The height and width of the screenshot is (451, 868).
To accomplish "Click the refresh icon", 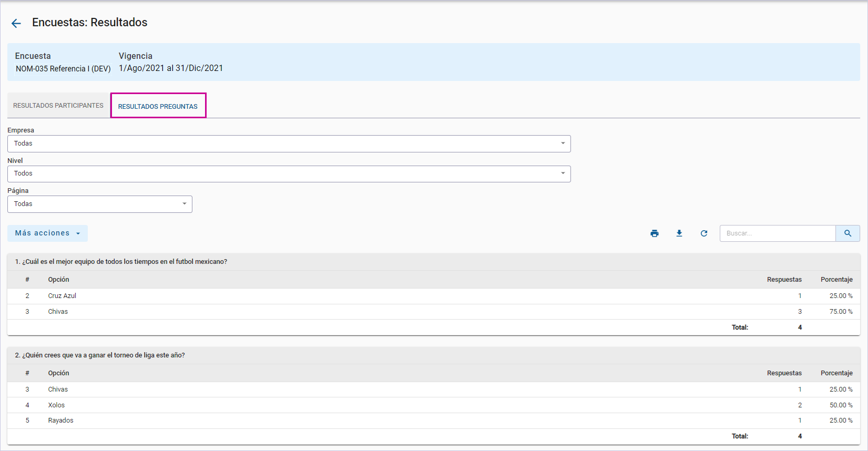I will tap(704, 233).
